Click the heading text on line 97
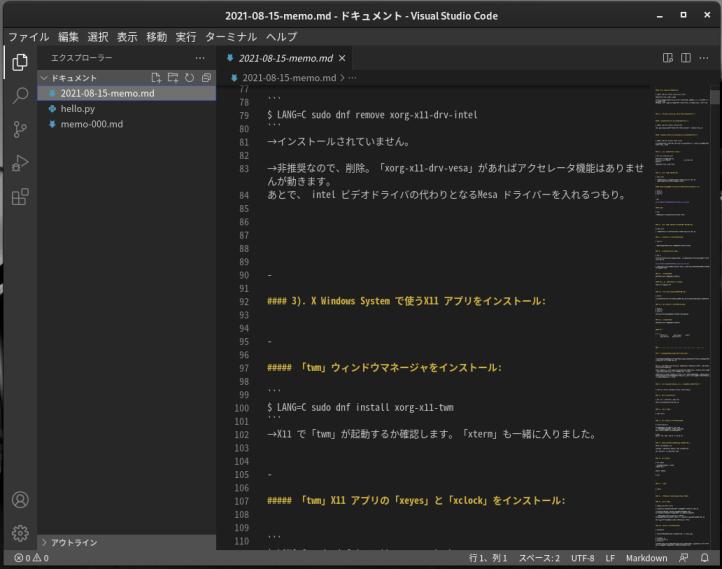 tap(384, 367)
